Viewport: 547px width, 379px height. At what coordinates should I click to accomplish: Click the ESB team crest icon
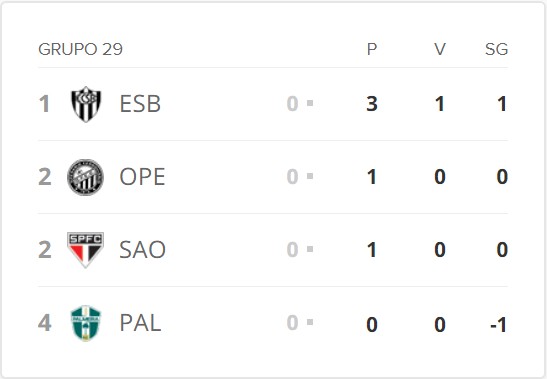coord(86,104)
